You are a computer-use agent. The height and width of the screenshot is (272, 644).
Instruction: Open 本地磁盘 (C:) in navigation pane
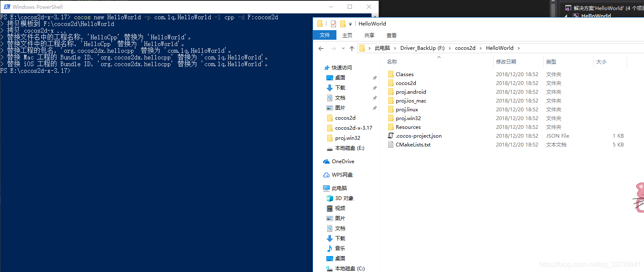click(x=350, y=268)
